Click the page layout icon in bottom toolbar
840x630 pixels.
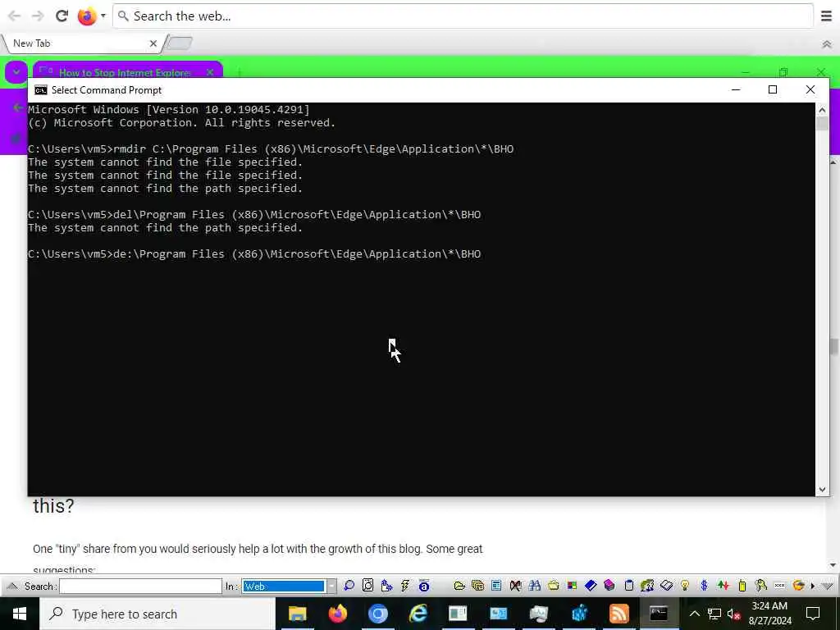point(496,586)
